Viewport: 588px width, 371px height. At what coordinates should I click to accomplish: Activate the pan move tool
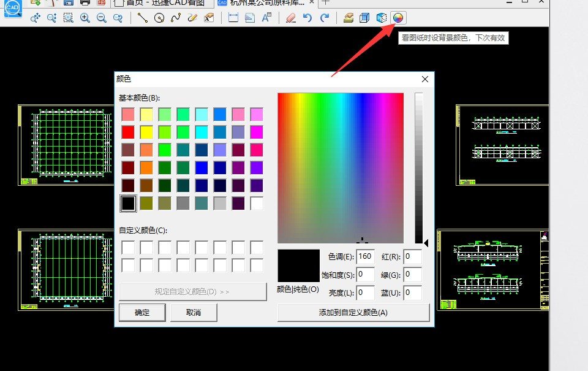point(36,18)
